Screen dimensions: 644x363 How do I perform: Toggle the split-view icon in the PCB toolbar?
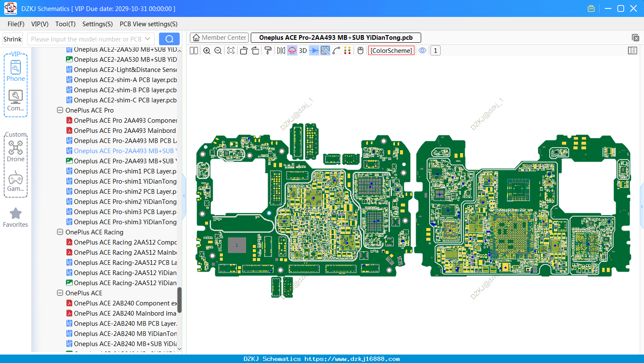tap(194, 51)
